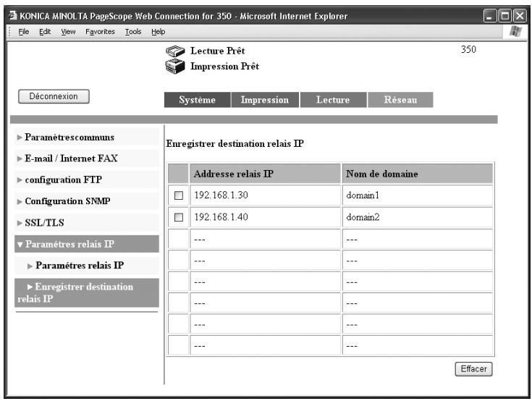The width and height of the screenshot is (532, 401).
Task: Click the Déconnexion button
Action: [x=54, y=96]
